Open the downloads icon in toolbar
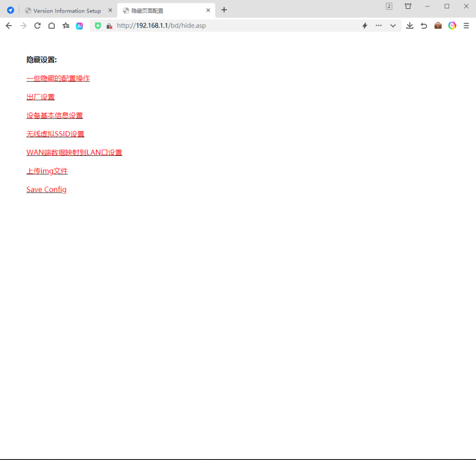The height and width of the screenshot is (460, 476). 410,26
